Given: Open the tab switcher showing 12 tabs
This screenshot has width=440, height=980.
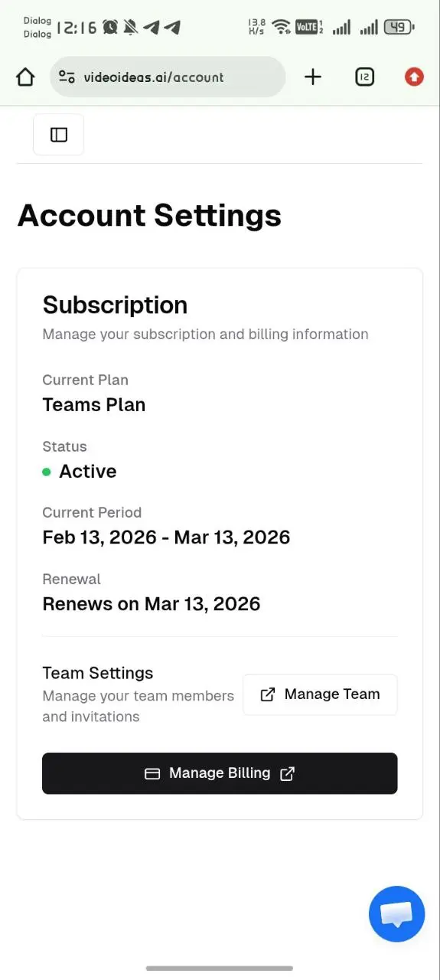Looking at the screenshot, I should click(365, 77).
